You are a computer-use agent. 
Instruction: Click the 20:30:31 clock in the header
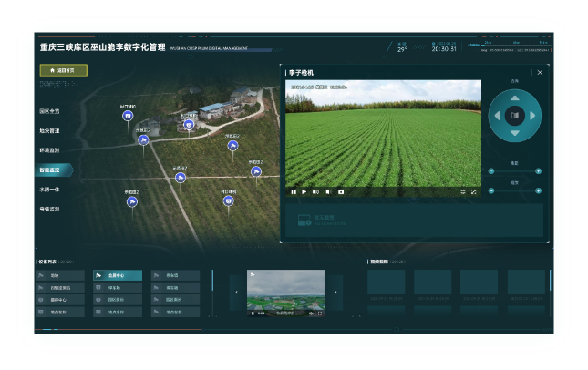click(x=444, y=49)
